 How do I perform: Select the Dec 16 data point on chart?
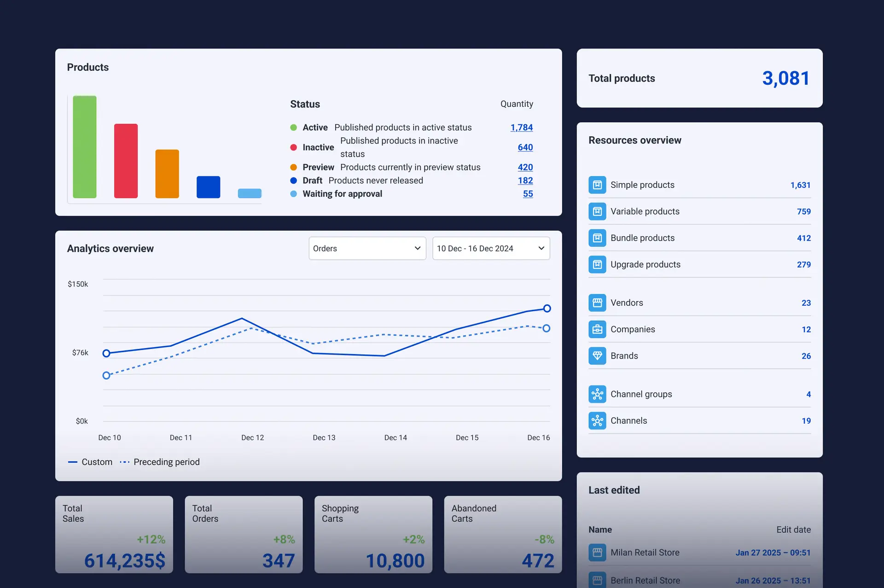pyautogui.click(x=547, y=309)
